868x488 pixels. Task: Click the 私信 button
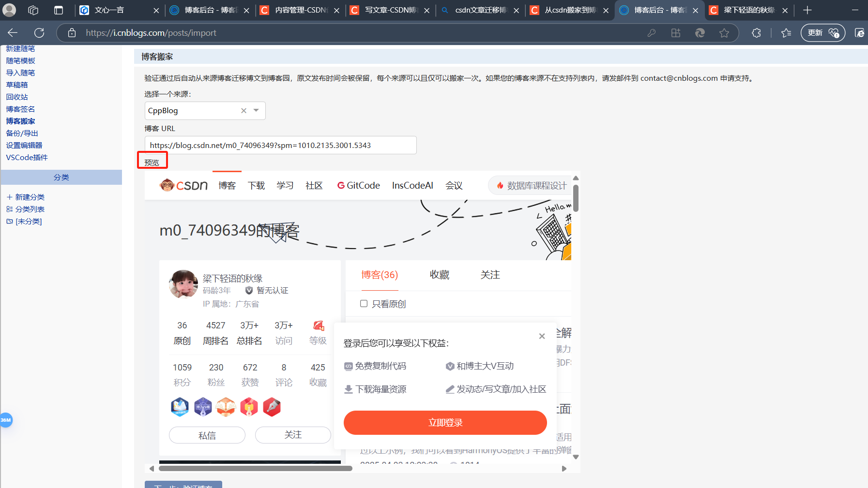coord(207,435)
